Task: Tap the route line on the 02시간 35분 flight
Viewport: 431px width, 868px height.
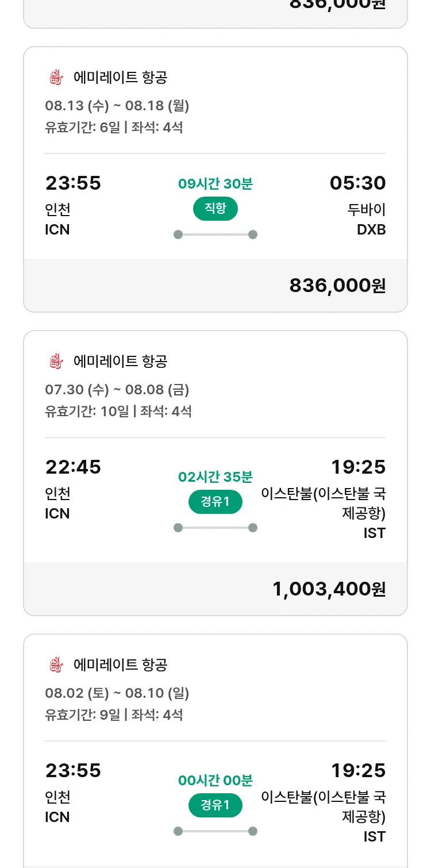Action: 215,528
